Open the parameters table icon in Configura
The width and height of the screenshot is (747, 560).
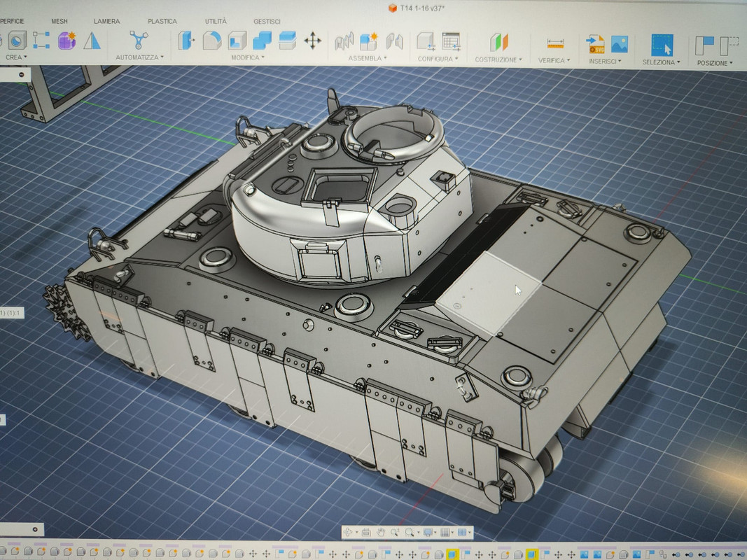451,42
